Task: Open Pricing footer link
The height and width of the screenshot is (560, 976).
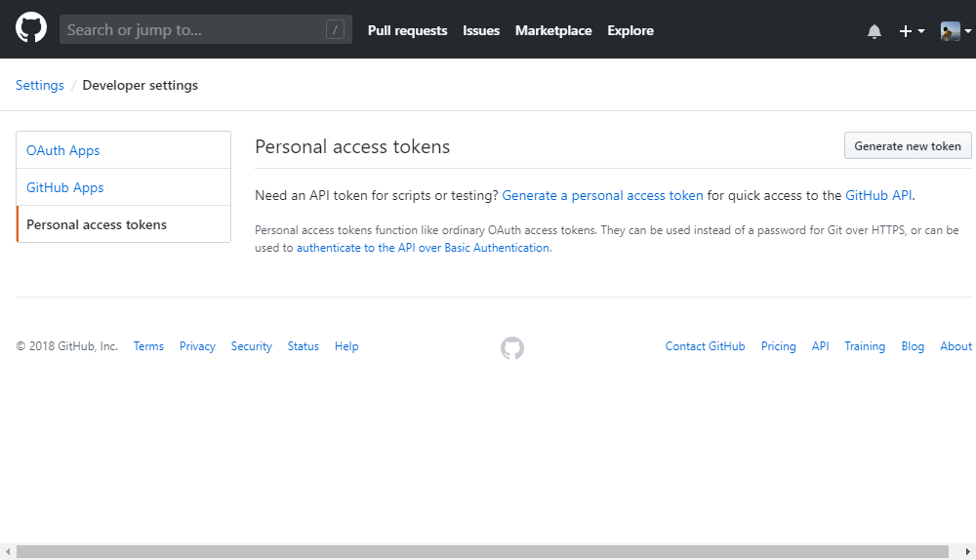Action: click(778, 346)
